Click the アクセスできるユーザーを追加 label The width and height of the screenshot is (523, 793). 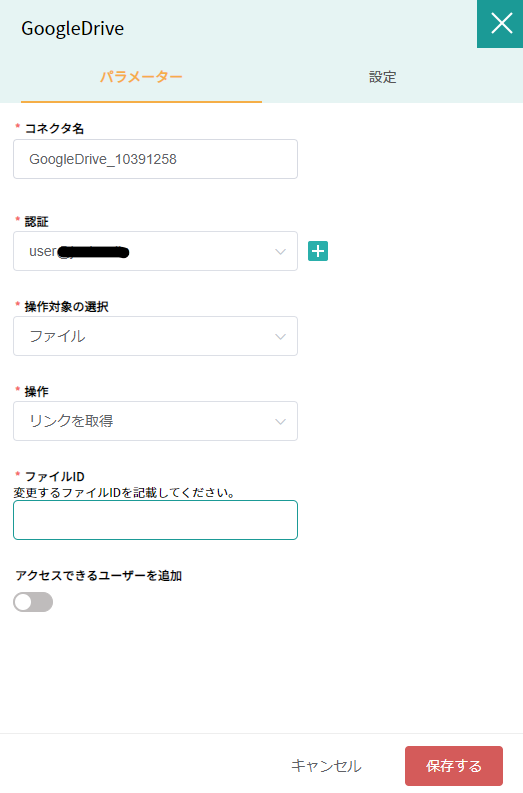98,576
